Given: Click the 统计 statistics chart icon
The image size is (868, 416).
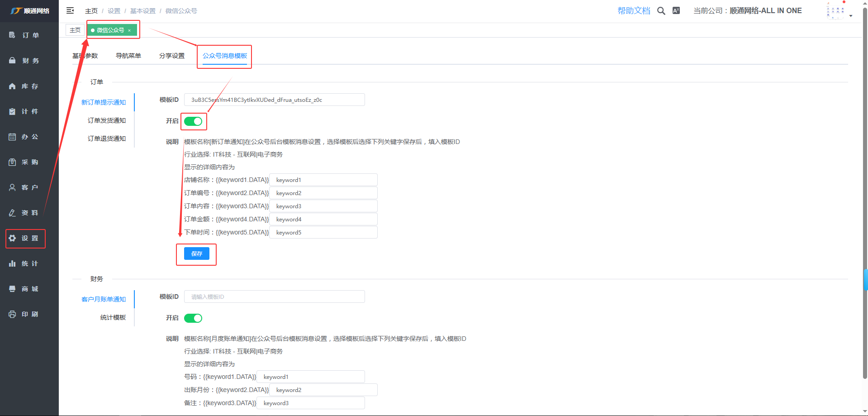Looking at the screenshot, I should pyautogui.click(x=12, y=263).
